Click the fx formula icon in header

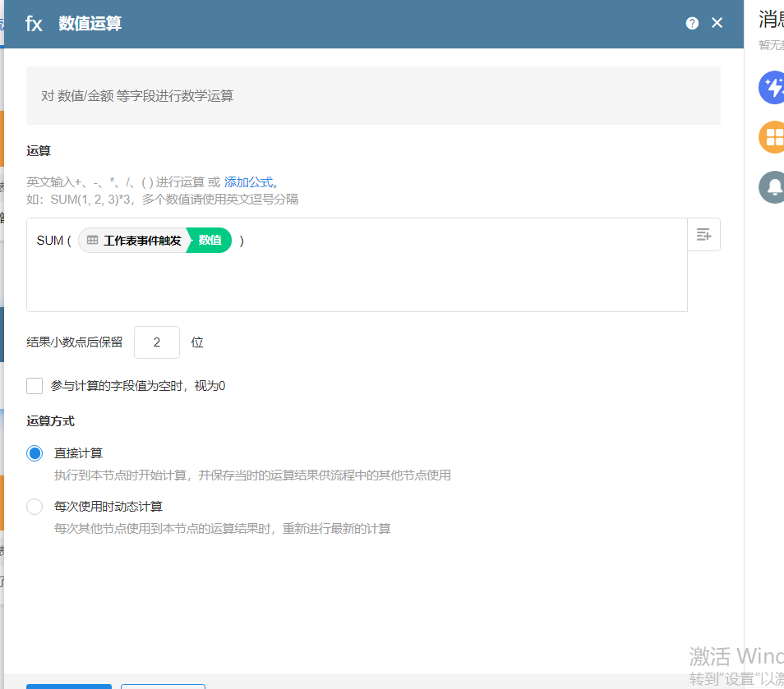coord(34,24)
